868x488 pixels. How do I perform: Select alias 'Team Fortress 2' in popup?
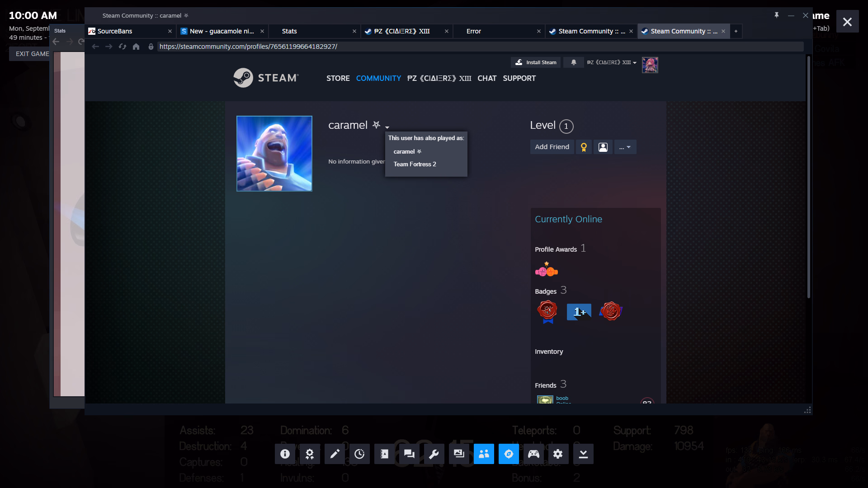415,164
